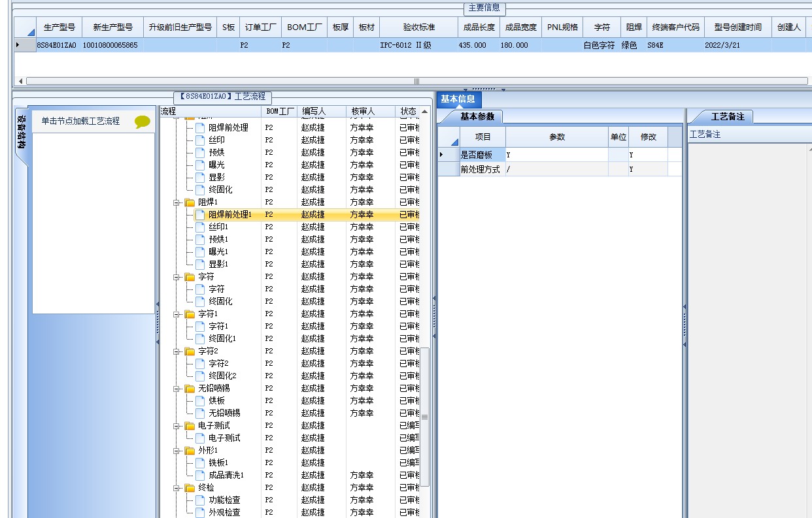Image resolution: width=812 pixels, height=518 pixels.
Task: Click the blue triangle corner of the main info grid
Action: (x=31, y=31)
